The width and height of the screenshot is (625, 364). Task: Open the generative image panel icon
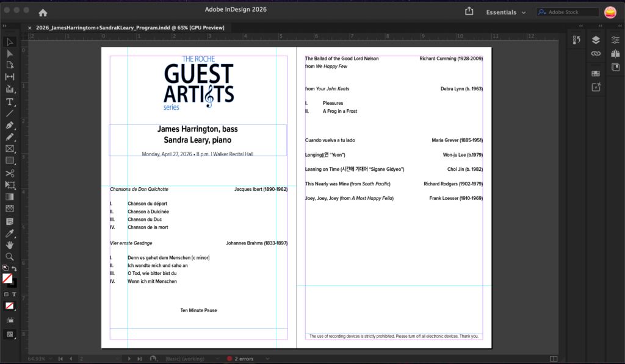[x=596, y=87]
